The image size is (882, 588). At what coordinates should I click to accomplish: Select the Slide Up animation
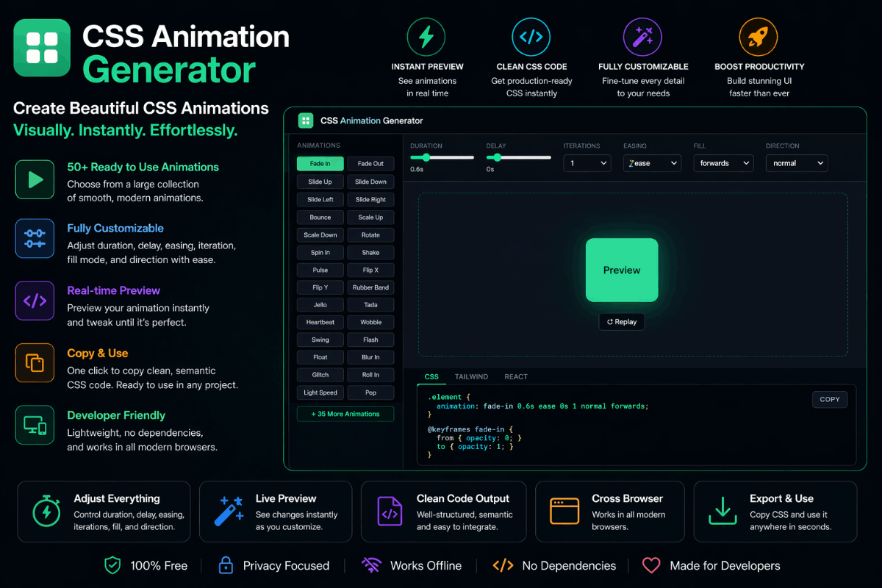pyautogui.click(x=320, y=182)
